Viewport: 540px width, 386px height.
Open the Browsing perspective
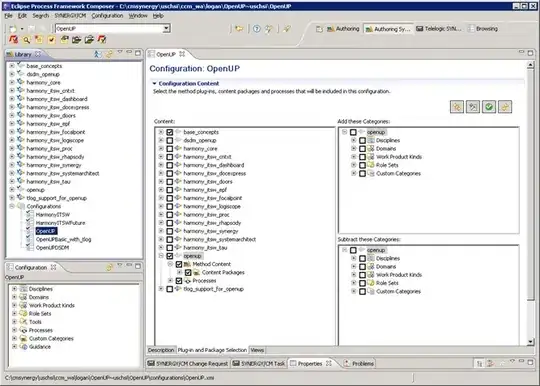tap(483, 29)
